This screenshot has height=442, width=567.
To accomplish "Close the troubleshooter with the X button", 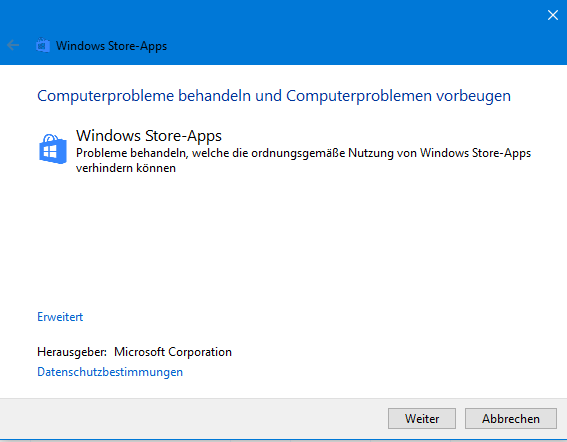I will pyautogui.click(x=553, y=15).
